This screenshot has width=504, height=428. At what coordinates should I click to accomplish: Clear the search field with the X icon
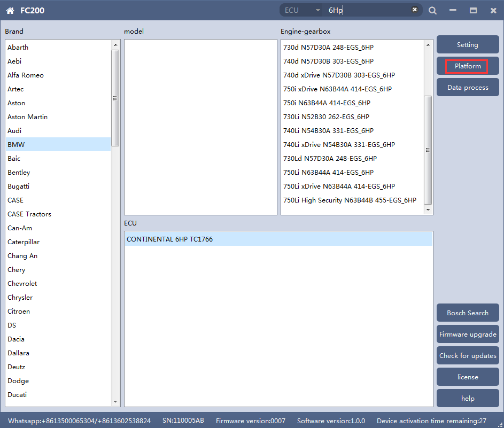click(x=415, y=10)
